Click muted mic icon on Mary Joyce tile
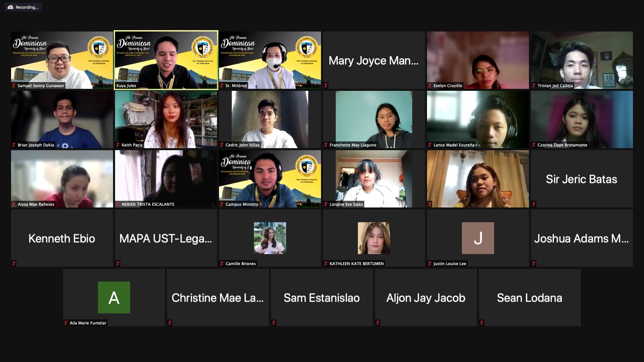 (326, 86)
